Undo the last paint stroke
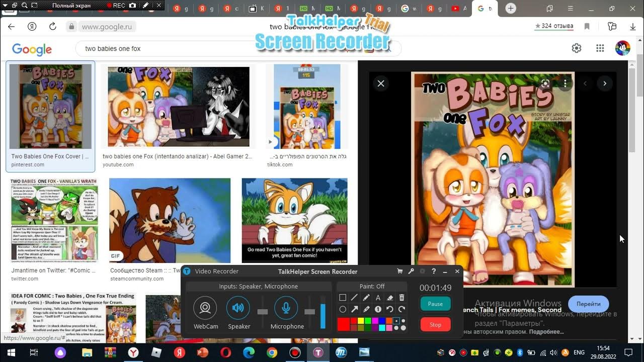 tap(390, 309)
